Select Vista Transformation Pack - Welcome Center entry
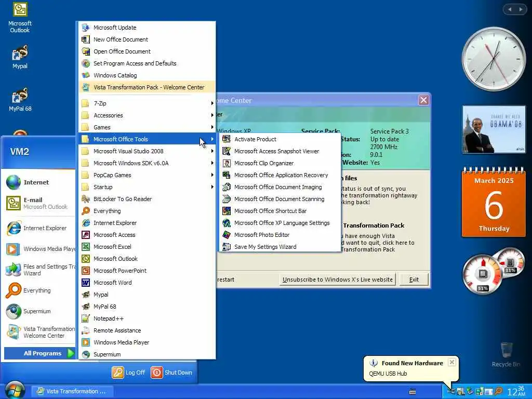This screenshot has width=532, height=399. [x=147, y=87]
